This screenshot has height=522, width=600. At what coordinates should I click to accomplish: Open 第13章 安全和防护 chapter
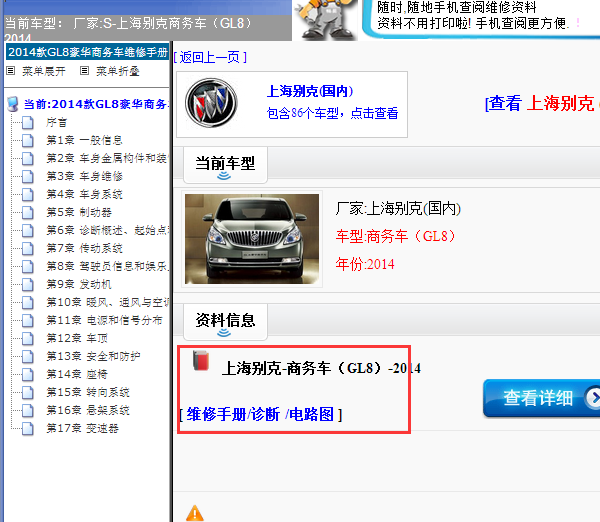93,356
